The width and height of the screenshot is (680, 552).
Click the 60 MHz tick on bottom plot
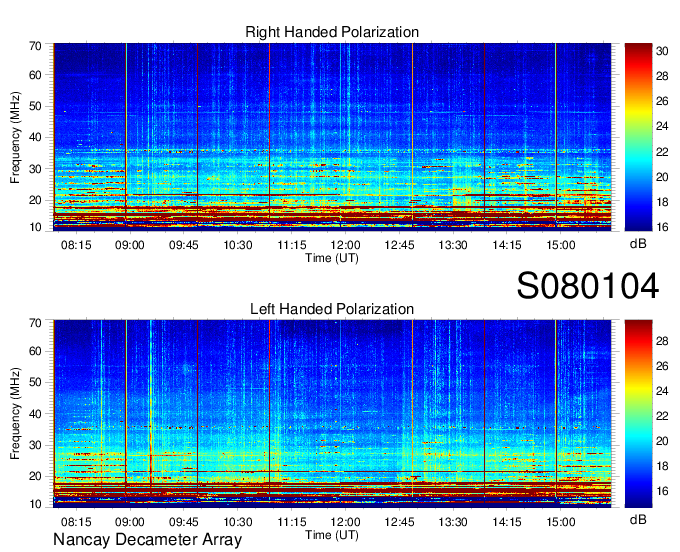point(35,351)
